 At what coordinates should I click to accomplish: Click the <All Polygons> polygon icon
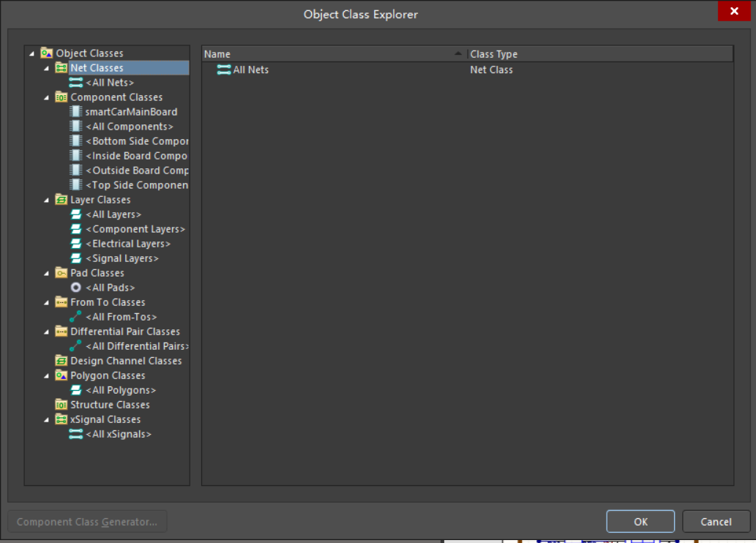[75, 390]
